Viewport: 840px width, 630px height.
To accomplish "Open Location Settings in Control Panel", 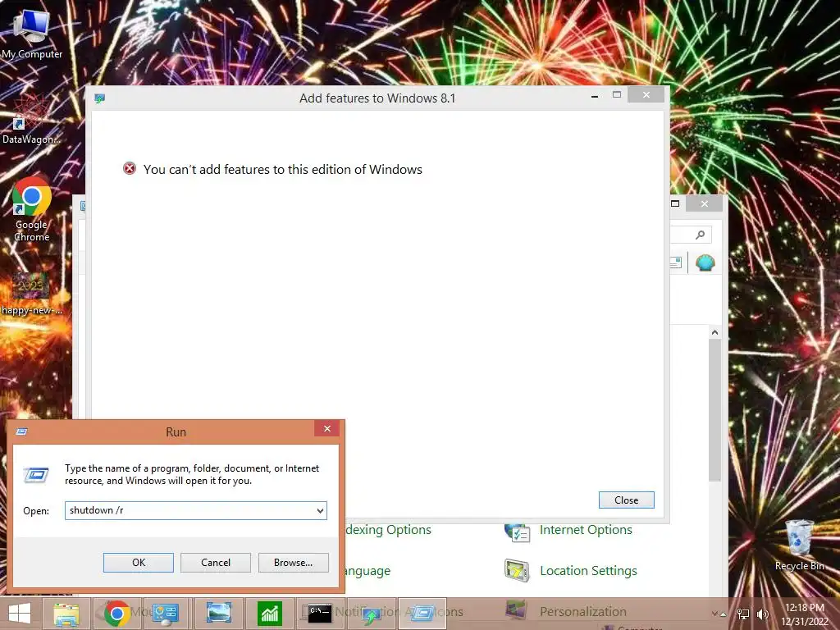I will click(588, 571).
